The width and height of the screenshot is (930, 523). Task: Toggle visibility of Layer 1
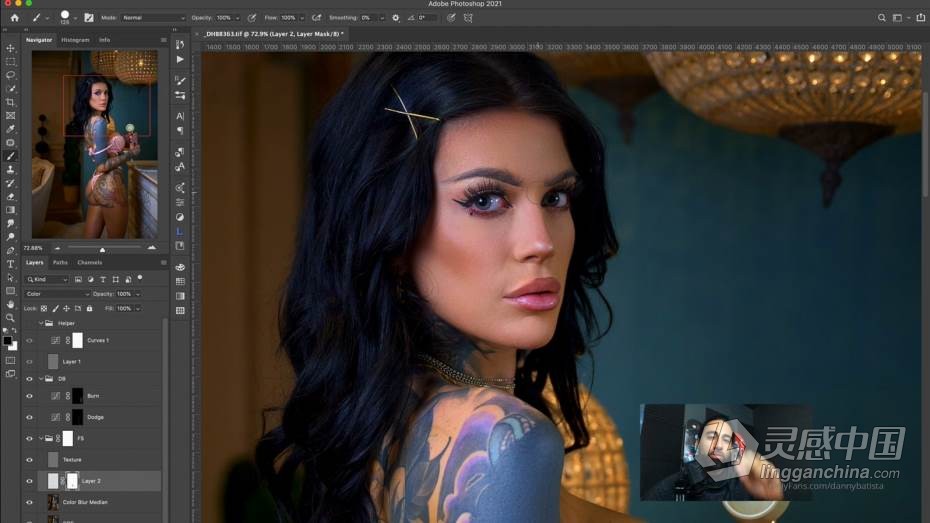(30, 361)
